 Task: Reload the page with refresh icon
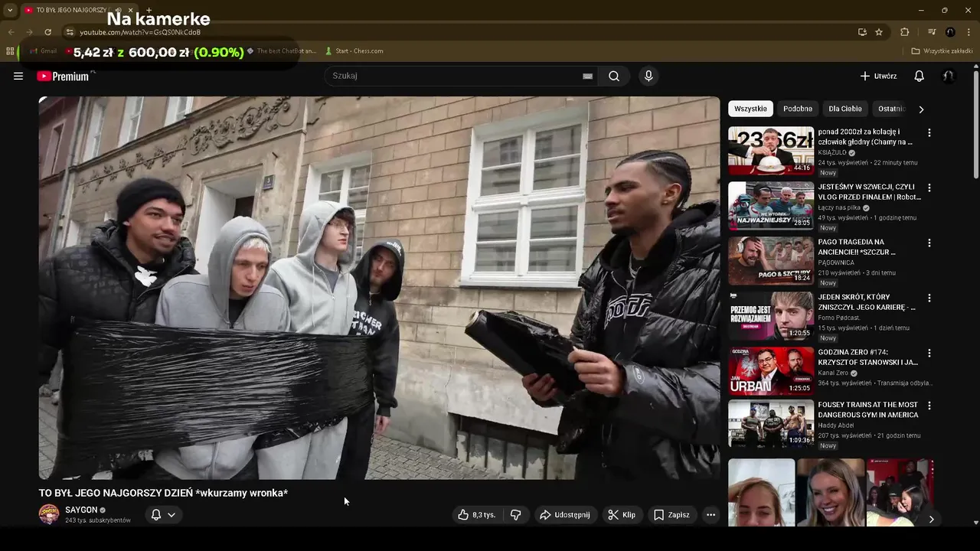click(x=47, y=32)
